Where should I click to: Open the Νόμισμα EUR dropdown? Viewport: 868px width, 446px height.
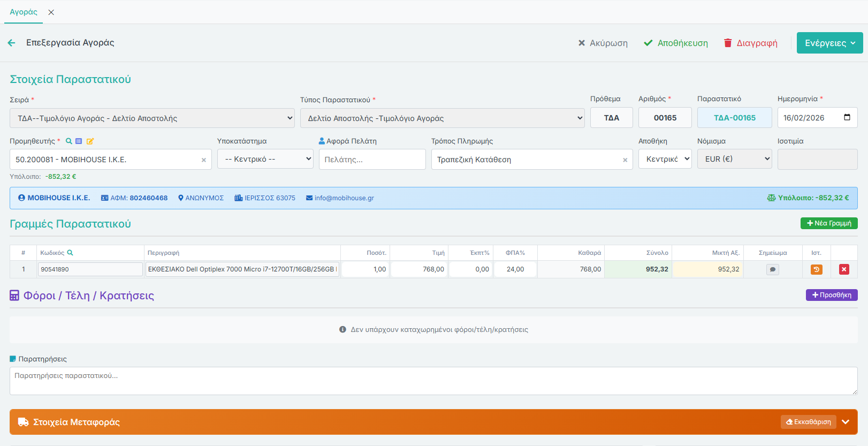point(734,159)
